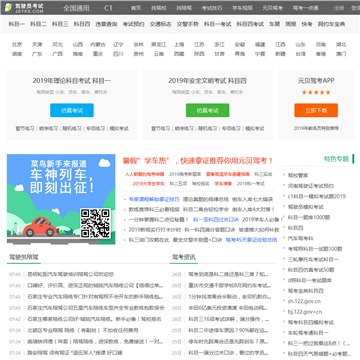Click the 驾考资讯 section heading
The image size is (360, 360).
(184, 257)
